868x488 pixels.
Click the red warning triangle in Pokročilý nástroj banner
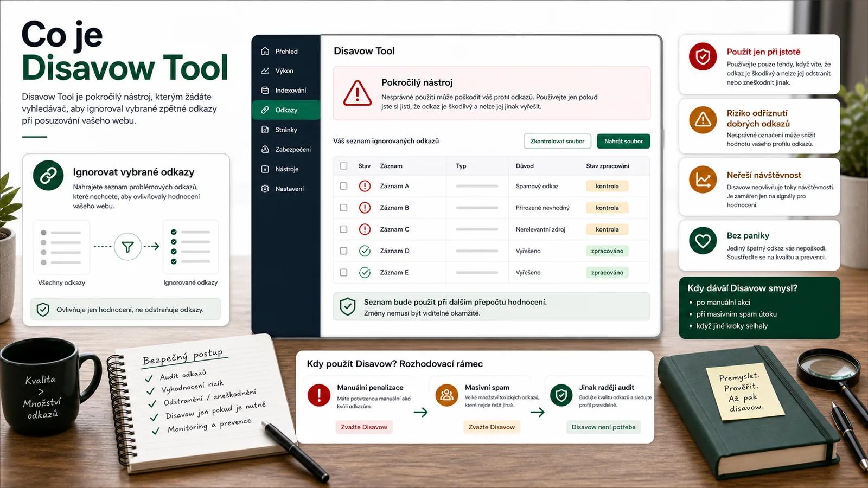coord(358,93)
